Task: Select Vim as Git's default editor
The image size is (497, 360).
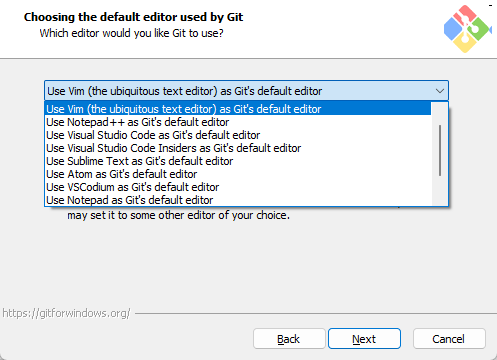Action: [238, 109]
